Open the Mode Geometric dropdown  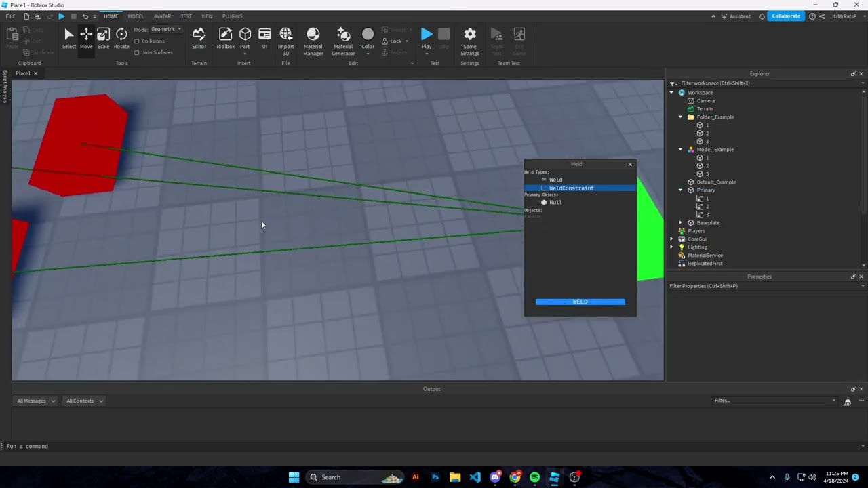(x=166, y=29)
